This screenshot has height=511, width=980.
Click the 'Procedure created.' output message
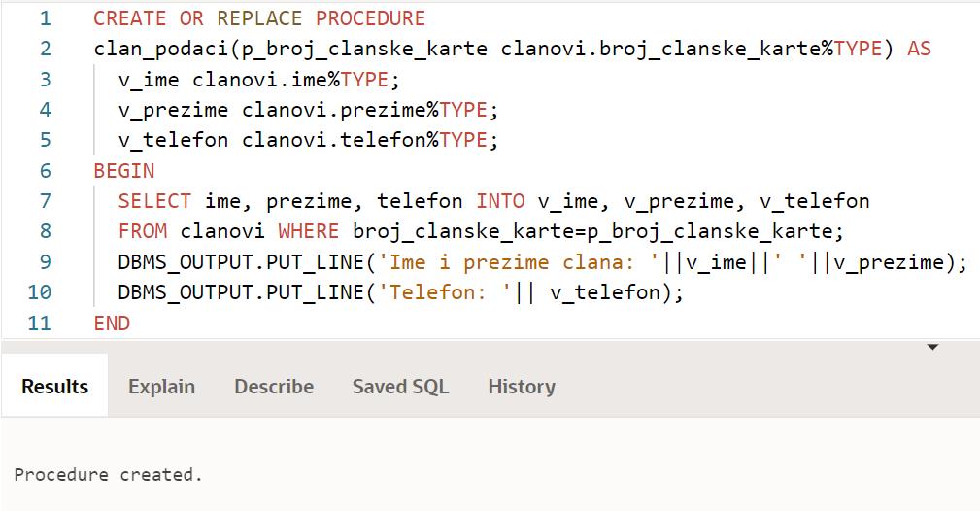(x=108, y=475)
